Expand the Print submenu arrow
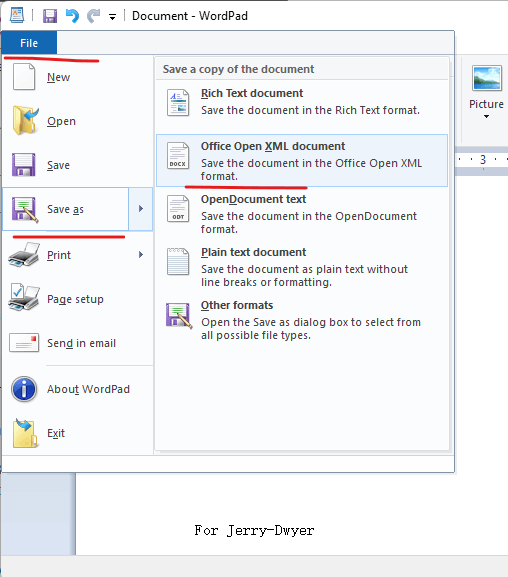The image size is (508, 577). pyautogui.click(x=141, y=255)
